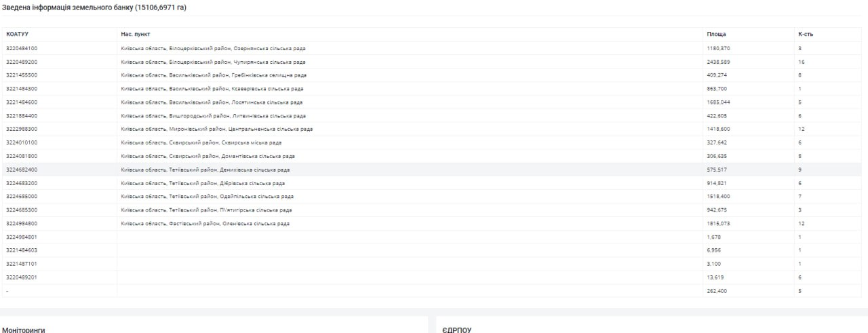Screen dimensions: 868x333
Task: Click the ЄДРПОУ section heading
Action: (456, 330)
